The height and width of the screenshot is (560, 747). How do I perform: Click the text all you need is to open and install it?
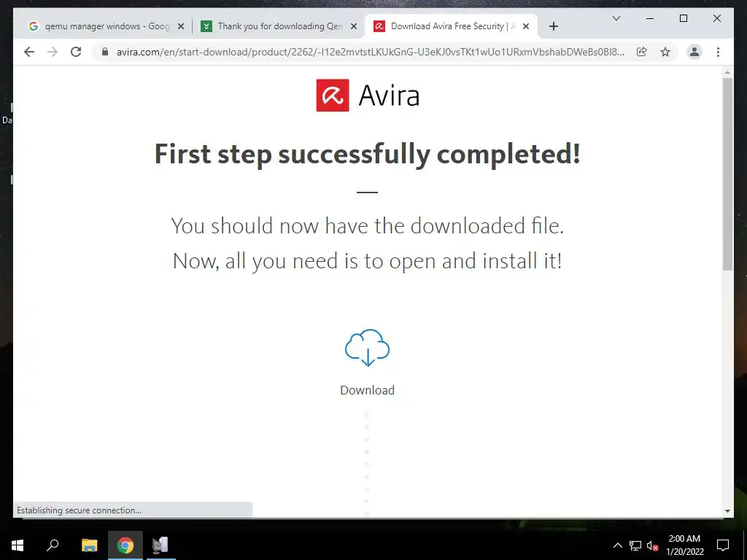(x=393, y=261)
